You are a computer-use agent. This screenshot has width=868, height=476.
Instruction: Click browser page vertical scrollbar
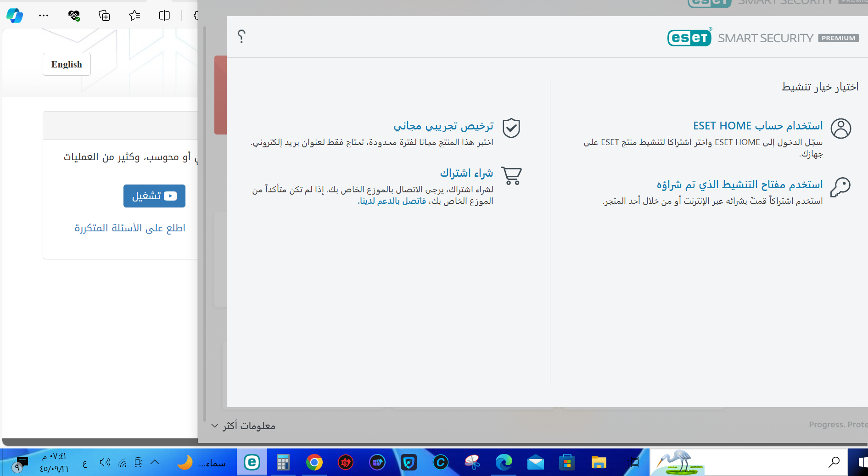tap(205, 223)
